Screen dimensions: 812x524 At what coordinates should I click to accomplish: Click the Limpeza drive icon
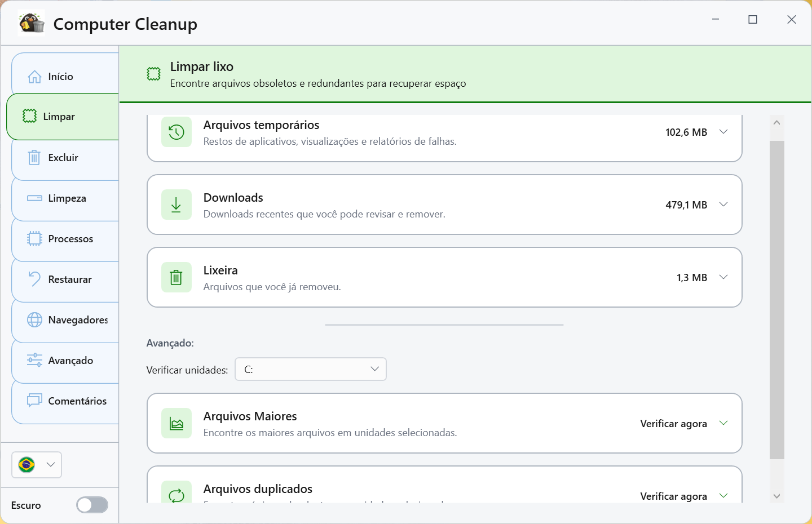pos(34,198)
